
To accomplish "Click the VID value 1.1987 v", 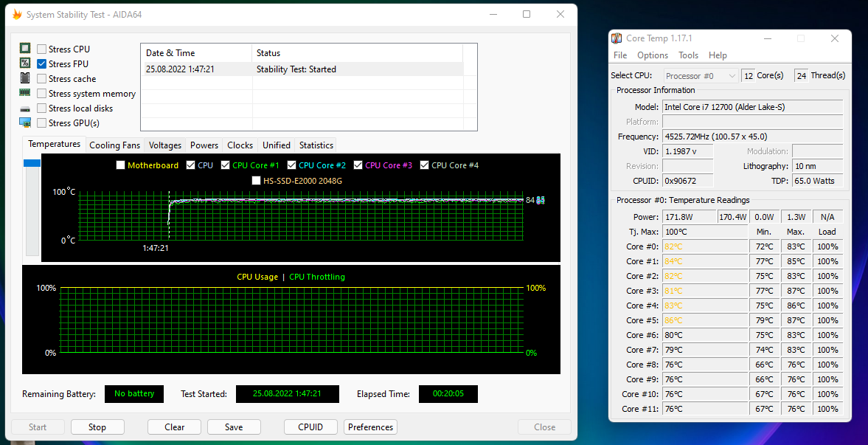I will click(x=687, y=151).
